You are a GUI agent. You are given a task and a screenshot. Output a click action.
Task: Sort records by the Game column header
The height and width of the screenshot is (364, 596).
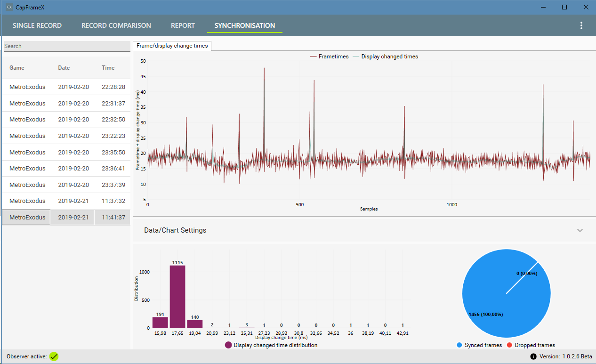click(17, 68)
